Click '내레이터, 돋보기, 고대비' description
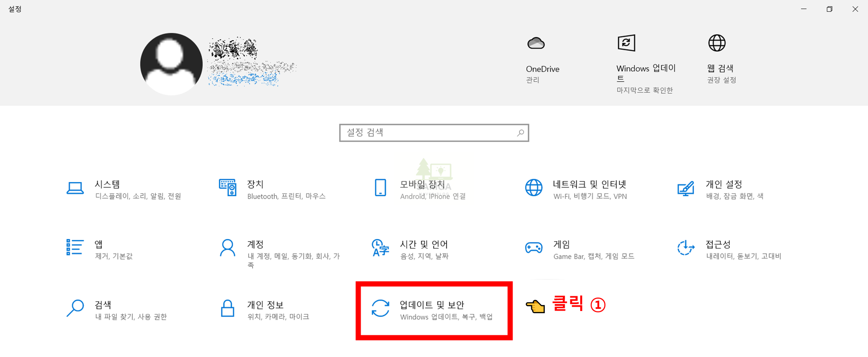This screenshot has height=357, width=868. coord(743,256)
